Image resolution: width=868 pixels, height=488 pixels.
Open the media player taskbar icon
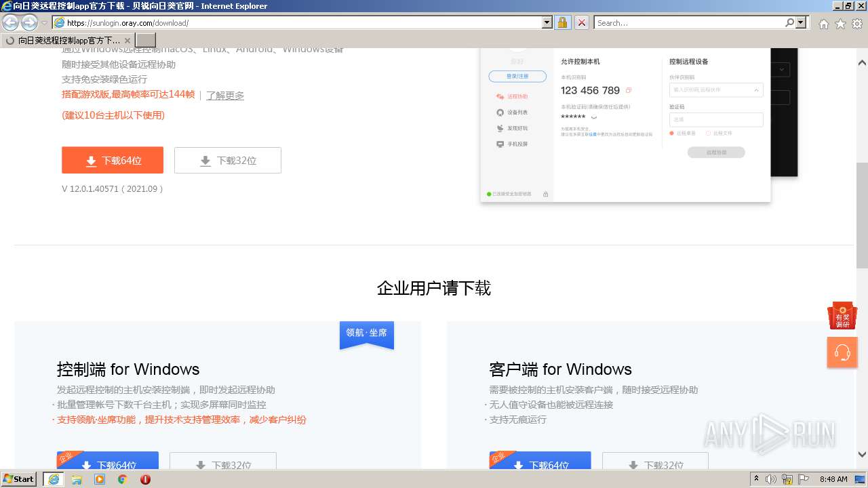pyautogui.click(x=100, y=479)
